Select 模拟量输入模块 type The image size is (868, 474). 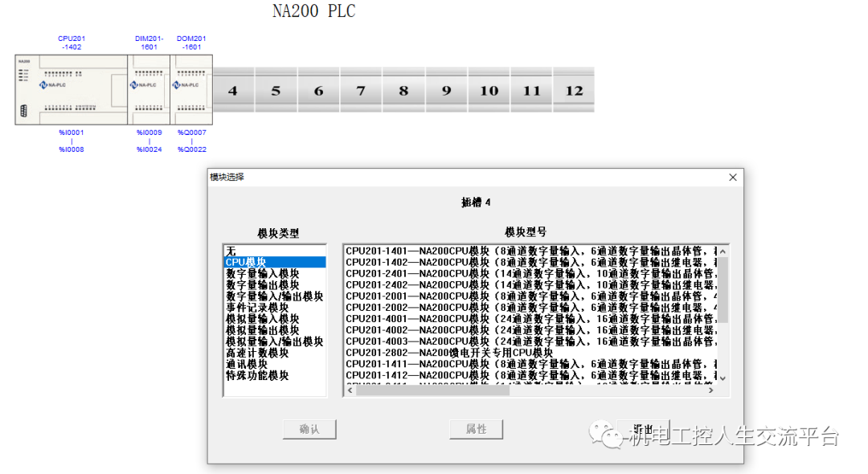point(275,319)
